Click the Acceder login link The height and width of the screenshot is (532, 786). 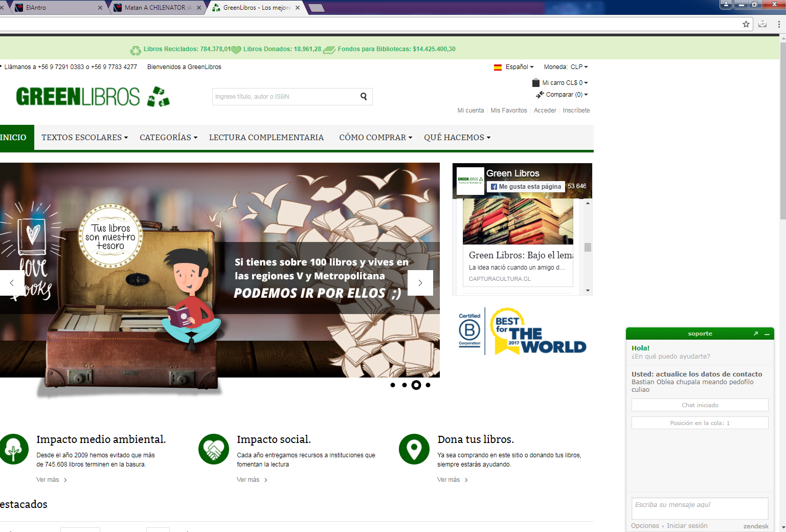point(545,110)
